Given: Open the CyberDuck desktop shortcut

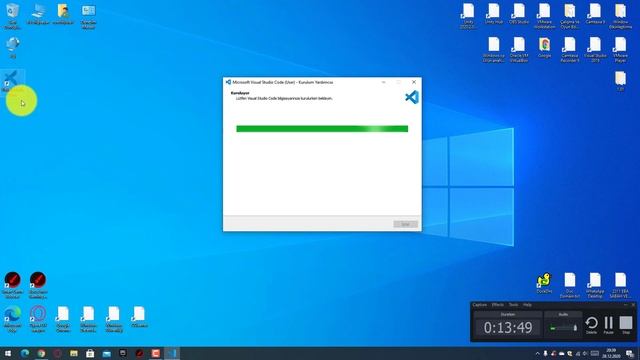Looking at the screenshot, I should click(x=544, y=283).
